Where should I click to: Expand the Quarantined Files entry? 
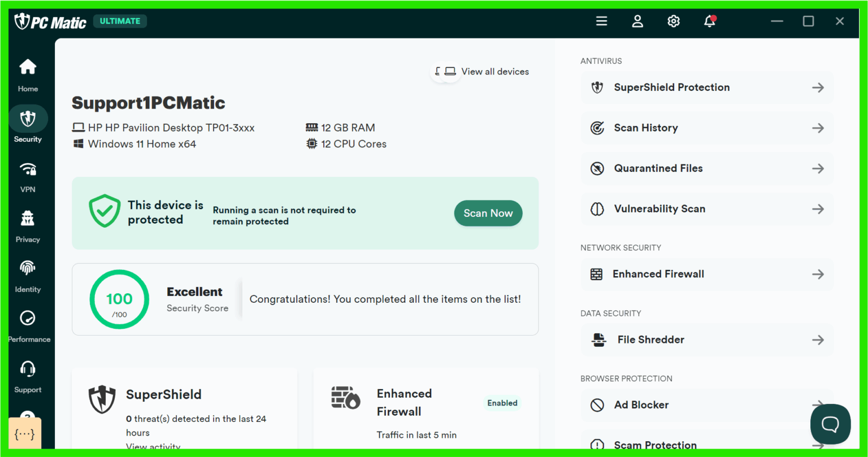[x=706, y=168]
